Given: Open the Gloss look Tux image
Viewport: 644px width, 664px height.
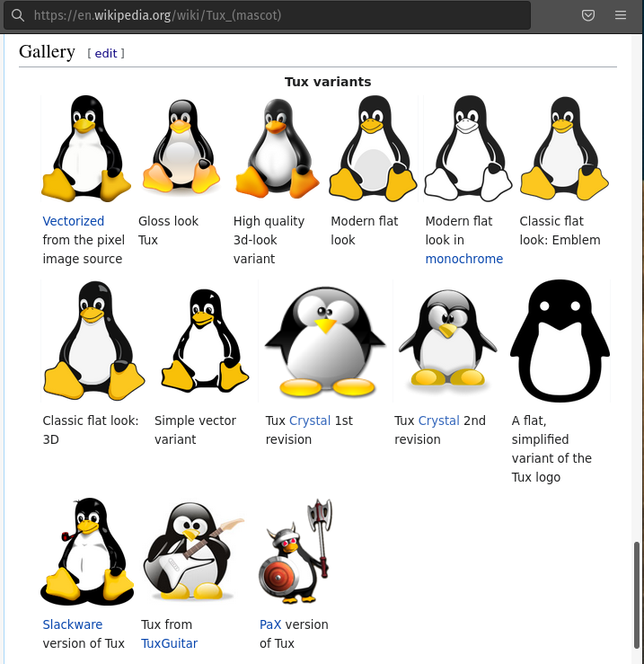Looking at the screenshot, I should coord(181,149).
